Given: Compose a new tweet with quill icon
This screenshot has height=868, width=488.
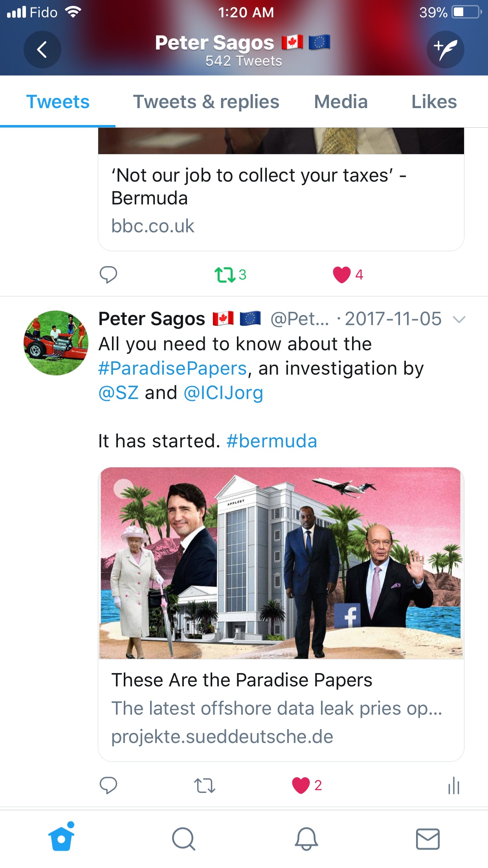Looking at the screenshot, I should [x=446, y=50].
